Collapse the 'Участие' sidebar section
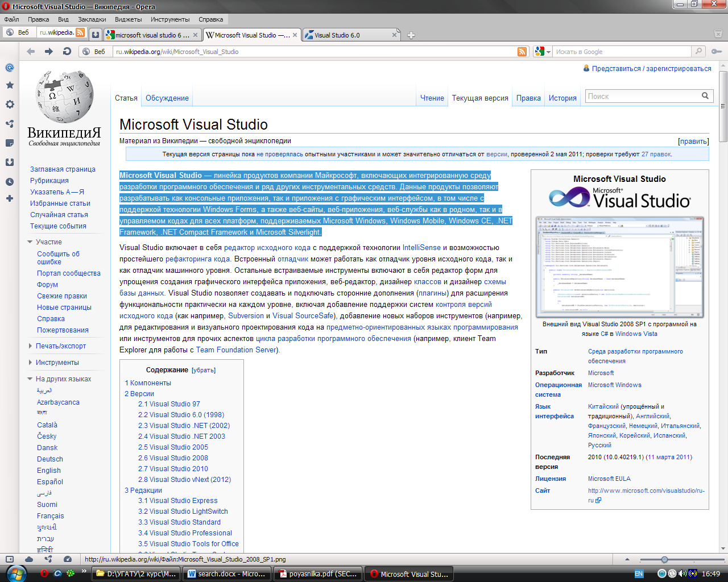Viewport: 728px width, 582px height. click(x=30, y=242)
